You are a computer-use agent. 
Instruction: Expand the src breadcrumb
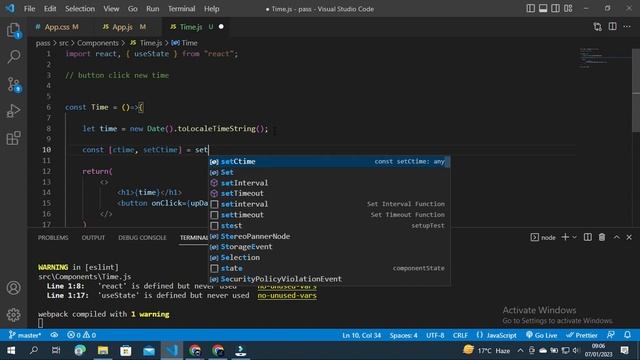[x=64, y=43]
